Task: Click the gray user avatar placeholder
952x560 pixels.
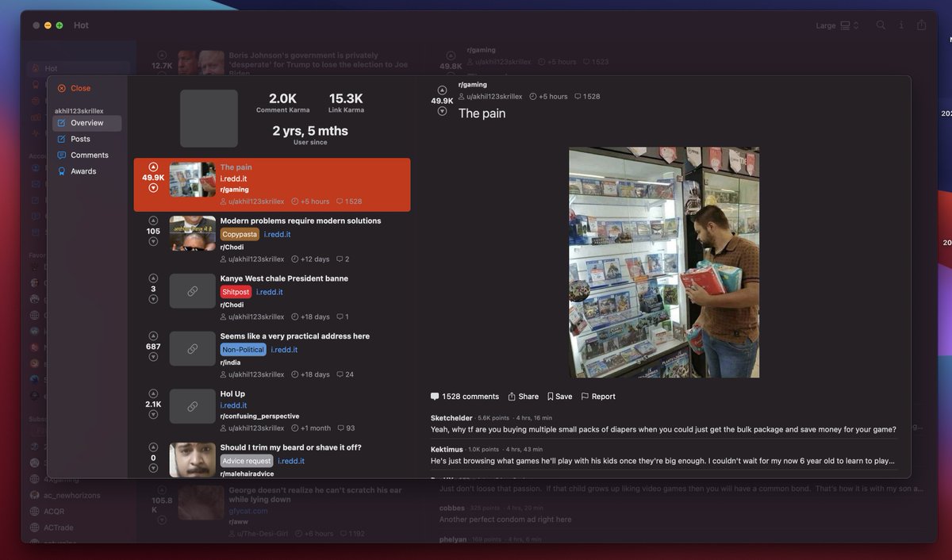Action: (209, 118)
